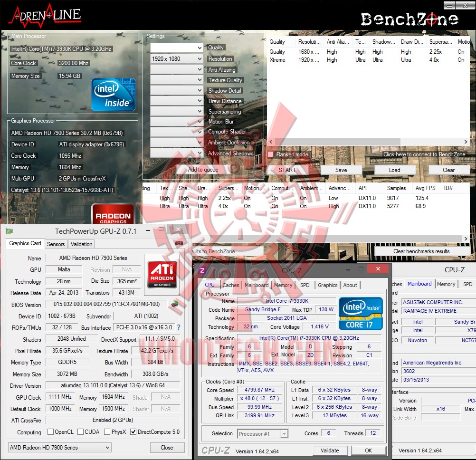The height and width of the screenshot is (460, 476).
Task: Uncheck the DirectCompute 5.0 checkbox
Action: pos(133,431)
